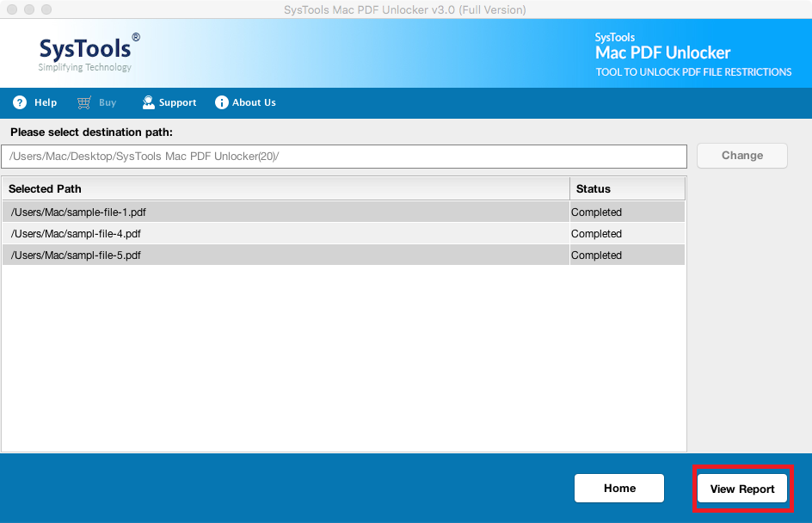The width and height of the screenshot is (812, 523).
Task: Open Support using the person icon
Action: tap(146, 102)
